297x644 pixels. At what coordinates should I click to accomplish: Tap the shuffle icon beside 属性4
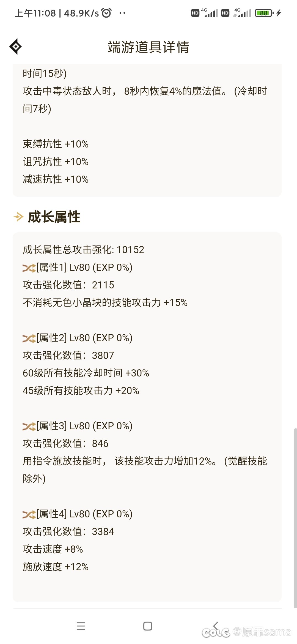[x=29, y=514]
